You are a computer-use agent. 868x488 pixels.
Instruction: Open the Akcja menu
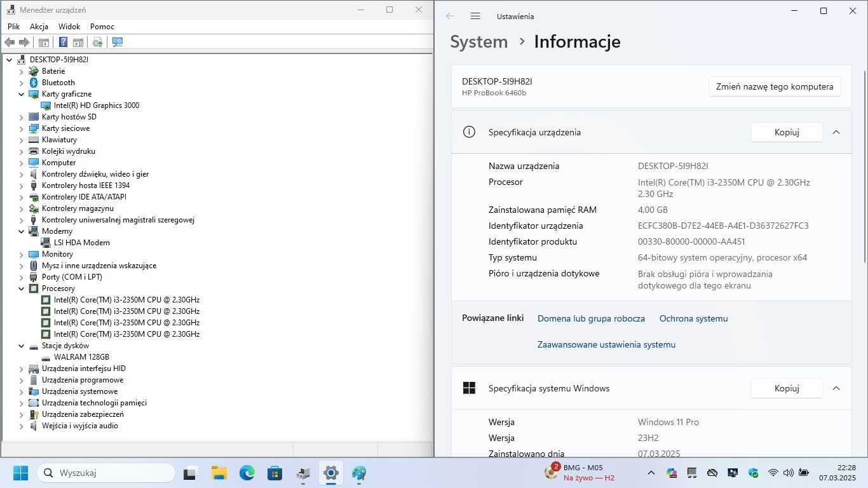click(39, 27)
